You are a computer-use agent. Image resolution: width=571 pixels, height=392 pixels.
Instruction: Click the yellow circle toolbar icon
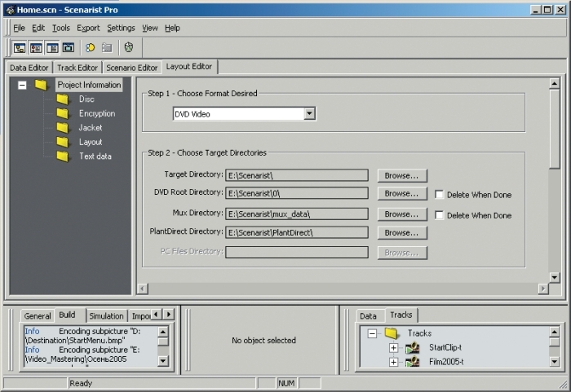click(x=90, y=48)
